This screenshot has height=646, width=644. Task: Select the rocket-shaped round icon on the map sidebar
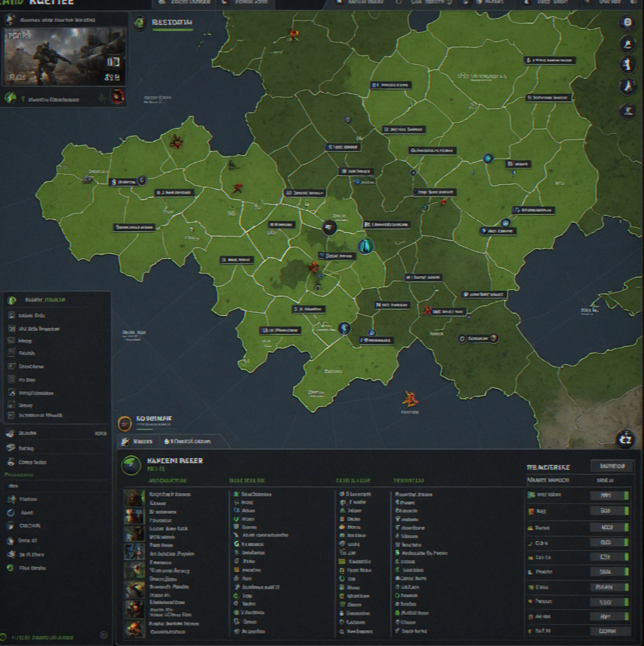click(x=628, y=87)
